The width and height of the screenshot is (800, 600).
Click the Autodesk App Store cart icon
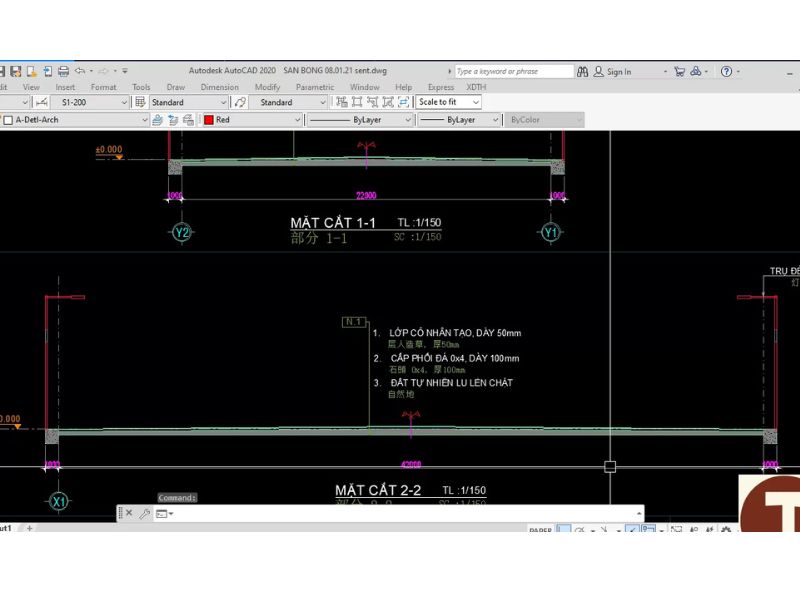[x=679, y=71]
